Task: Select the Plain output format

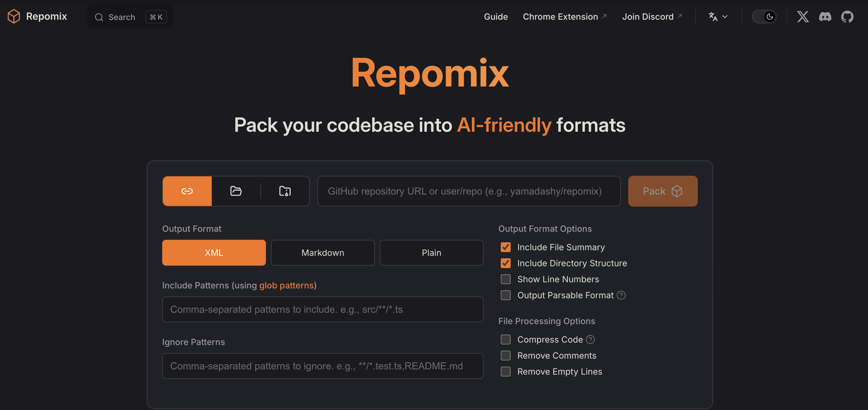Action: point(431,253)
